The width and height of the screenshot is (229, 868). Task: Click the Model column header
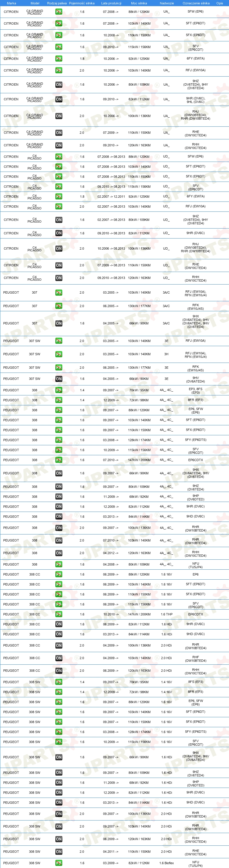[35, 3]
